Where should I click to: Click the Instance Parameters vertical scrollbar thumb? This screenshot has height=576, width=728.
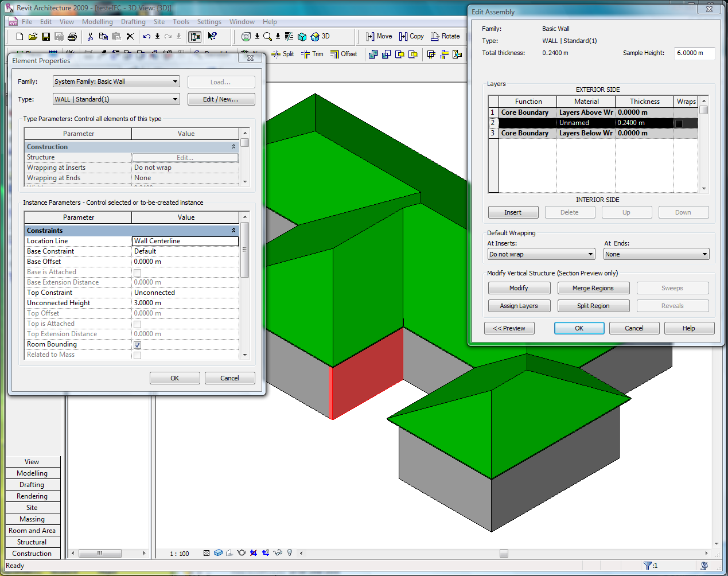[245, 250]
